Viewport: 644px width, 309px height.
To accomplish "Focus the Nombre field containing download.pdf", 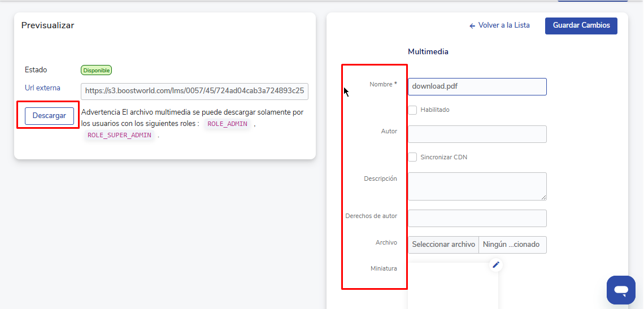I will (477, 86).
